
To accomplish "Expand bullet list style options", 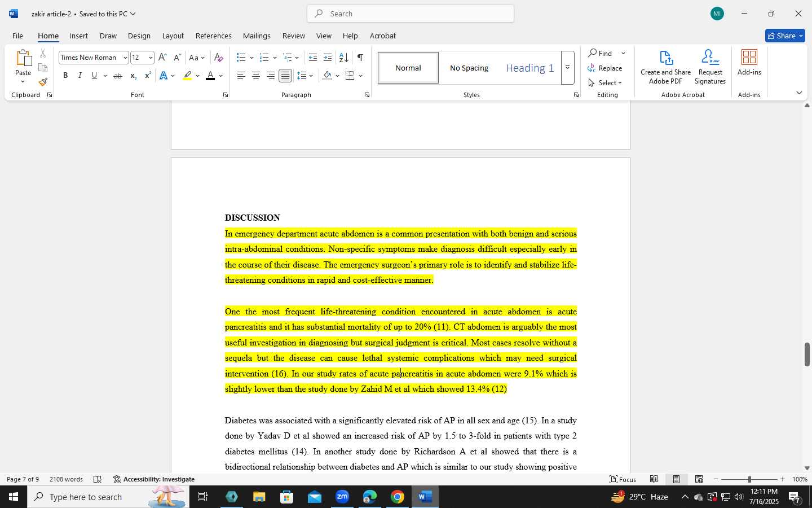I will [x=251, y=58].
